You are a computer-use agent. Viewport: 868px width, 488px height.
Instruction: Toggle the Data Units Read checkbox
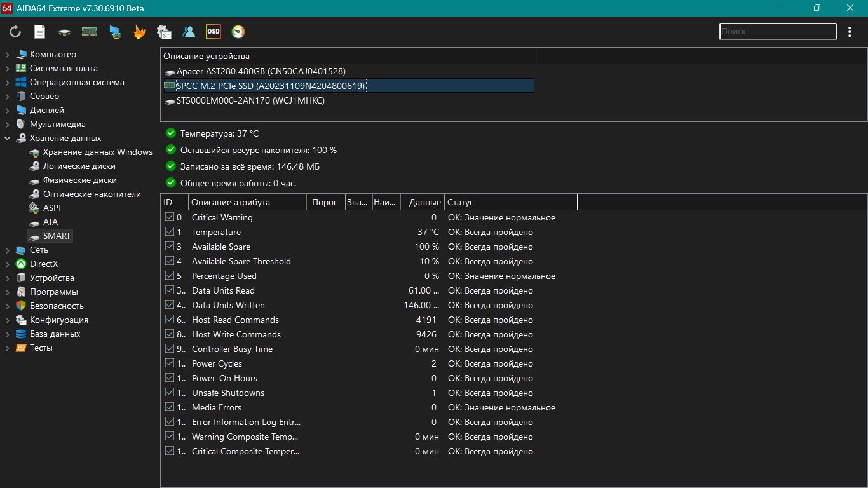(x=169, y=290)
